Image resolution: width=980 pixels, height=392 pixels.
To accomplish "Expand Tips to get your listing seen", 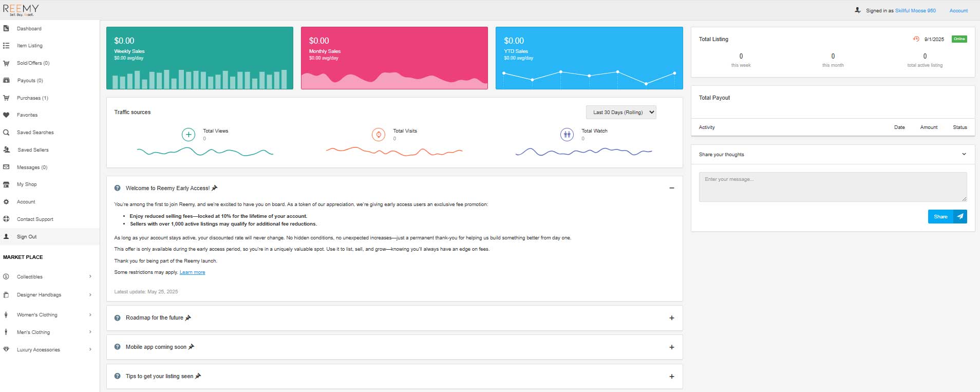I will tap(672, 377).
